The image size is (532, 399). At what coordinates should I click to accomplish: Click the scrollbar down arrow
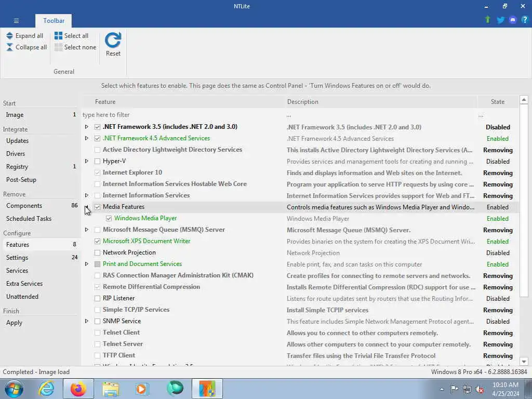(x=524, y=362)
